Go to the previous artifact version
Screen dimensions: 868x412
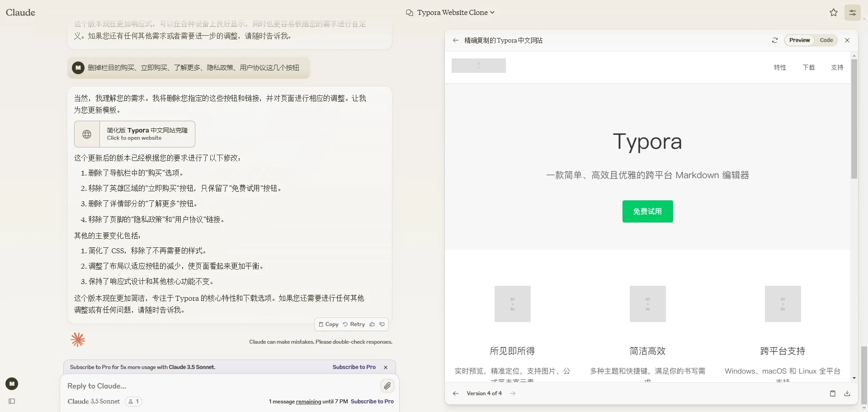(456, 393)
